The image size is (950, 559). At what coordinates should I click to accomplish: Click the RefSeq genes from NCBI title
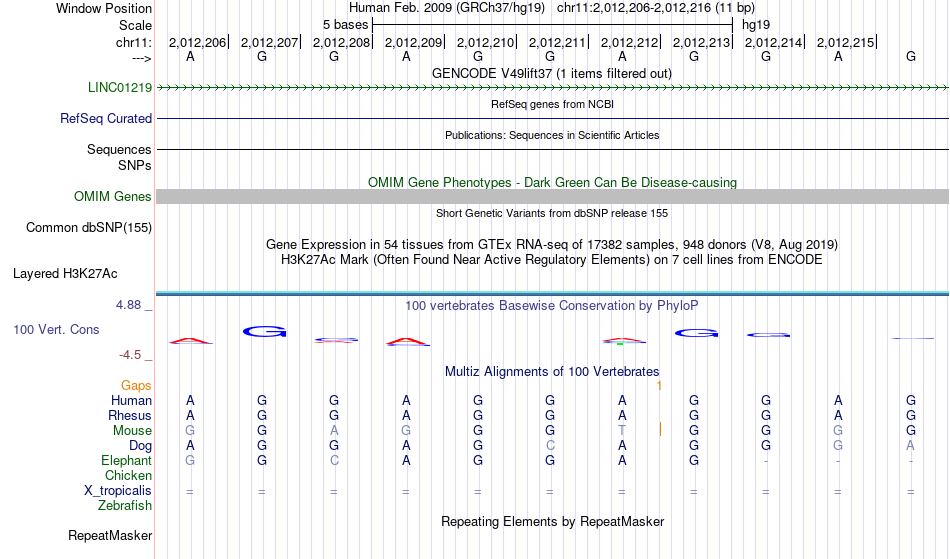tap(553, 104)
